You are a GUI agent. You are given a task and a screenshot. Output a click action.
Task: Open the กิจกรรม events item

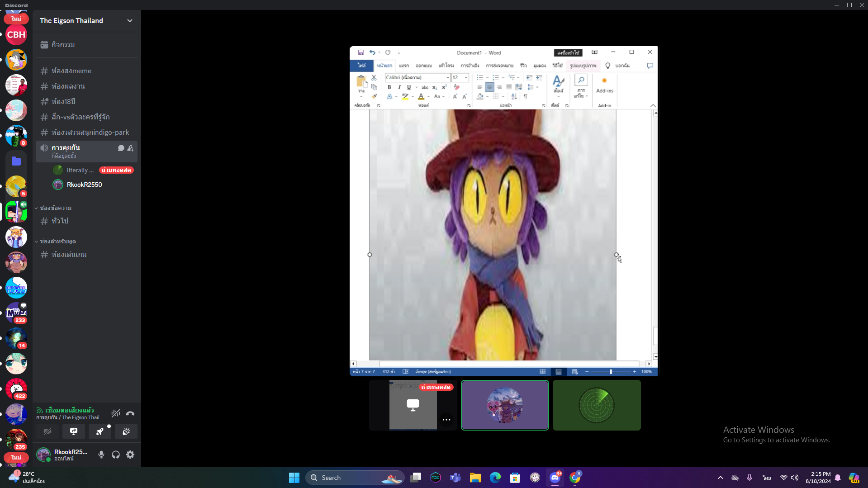click(87, 45)
